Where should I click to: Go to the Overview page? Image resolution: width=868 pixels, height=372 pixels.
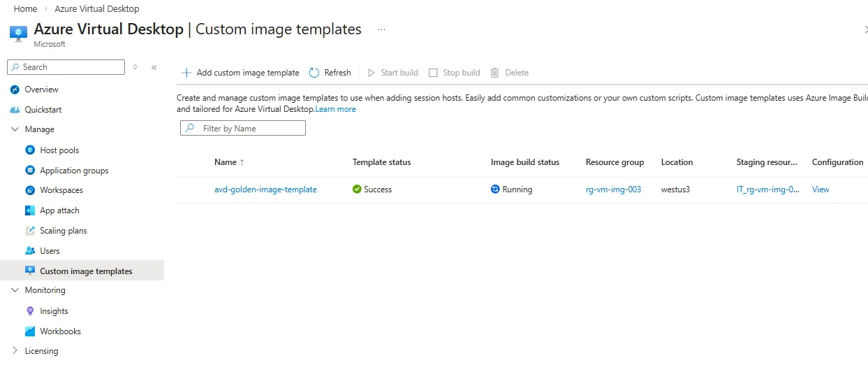click(41, 90)
